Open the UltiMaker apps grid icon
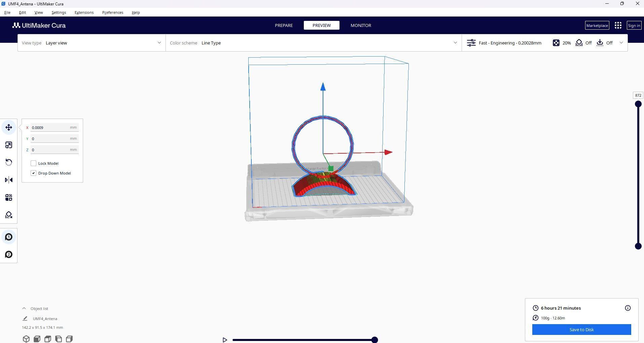Viewport: 644px width, 343px height. [618, 25]
